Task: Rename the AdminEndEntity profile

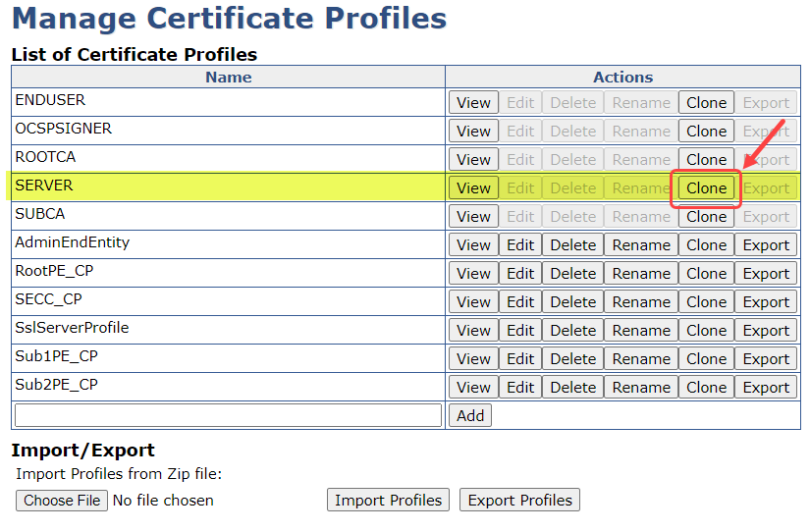Action: [641, 245]
